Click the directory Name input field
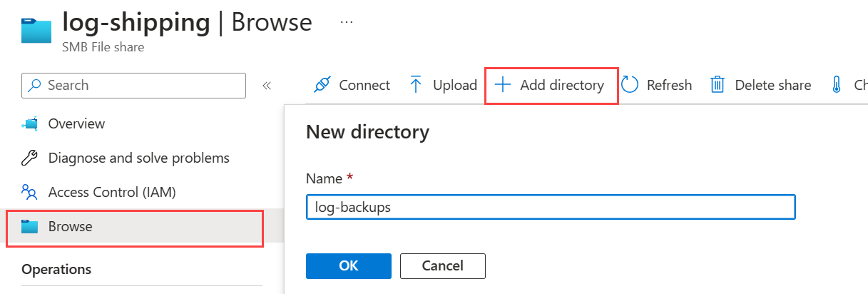 click(550, 207)
